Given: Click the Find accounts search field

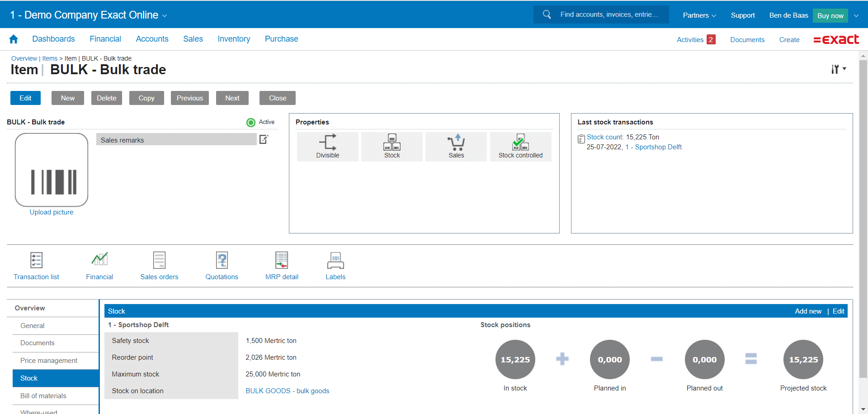Looking at the screenshot, I should (x=609, y=14).
